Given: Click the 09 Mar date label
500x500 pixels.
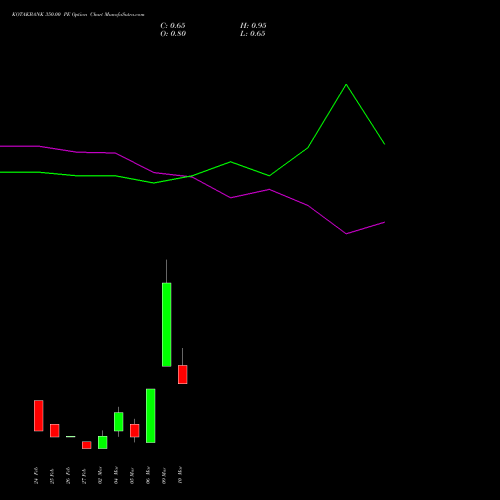Looking at the screenshot, I should coord(164,475).
